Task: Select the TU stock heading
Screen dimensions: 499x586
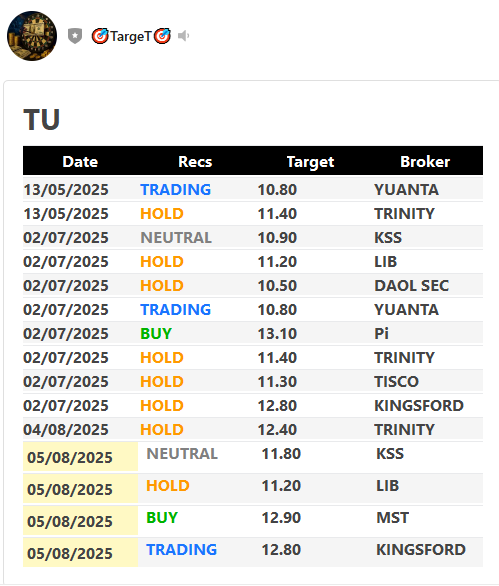Action: tap(41, 120)
